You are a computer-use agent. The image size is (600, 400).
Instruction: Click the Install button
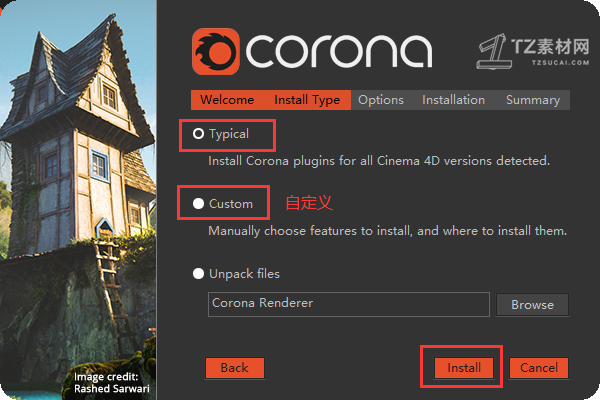coord(464,368)
